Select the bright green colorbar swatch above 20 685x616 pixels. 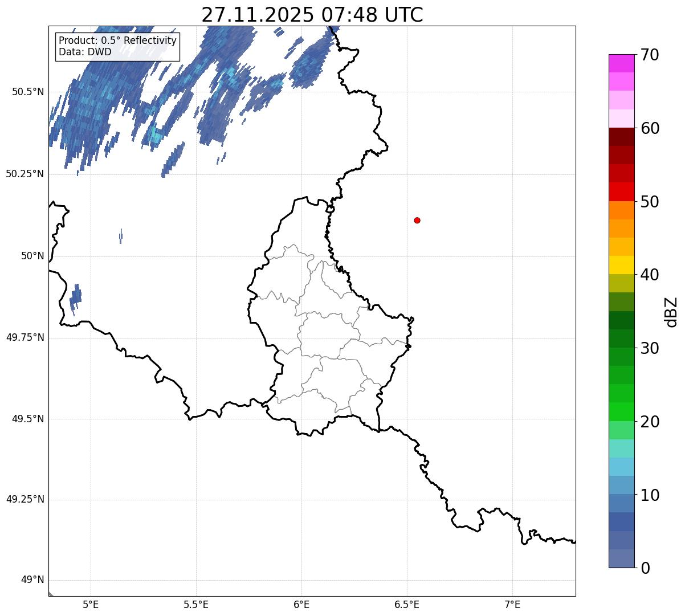coord(621,411)
